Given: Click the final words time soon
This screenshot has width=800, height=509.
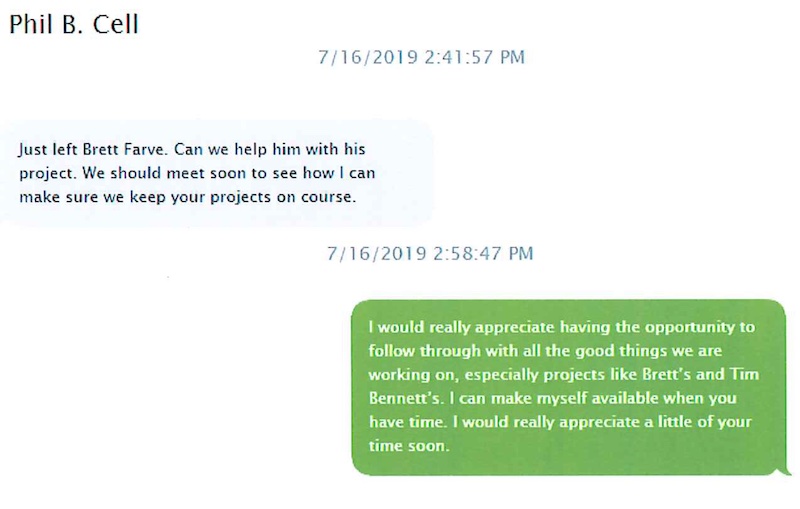Looking at the screenshot, I should coord(409,446).
